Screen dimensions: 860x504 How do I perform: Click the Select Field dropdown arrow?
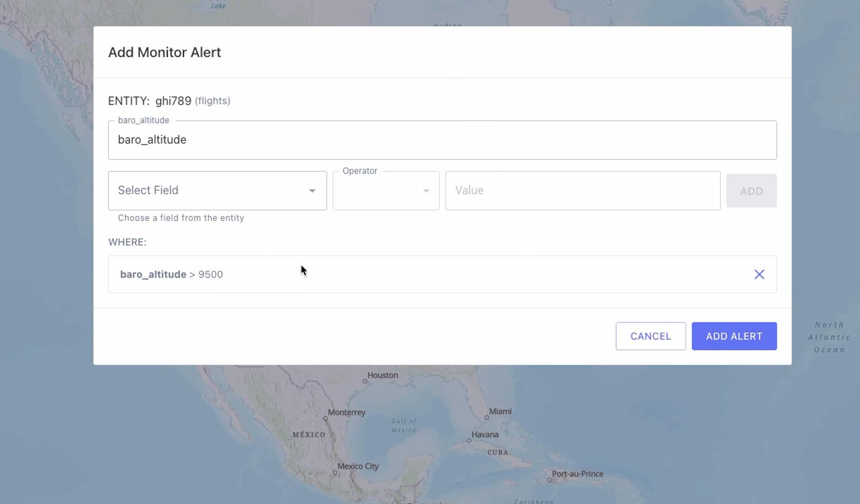point(312,191)
